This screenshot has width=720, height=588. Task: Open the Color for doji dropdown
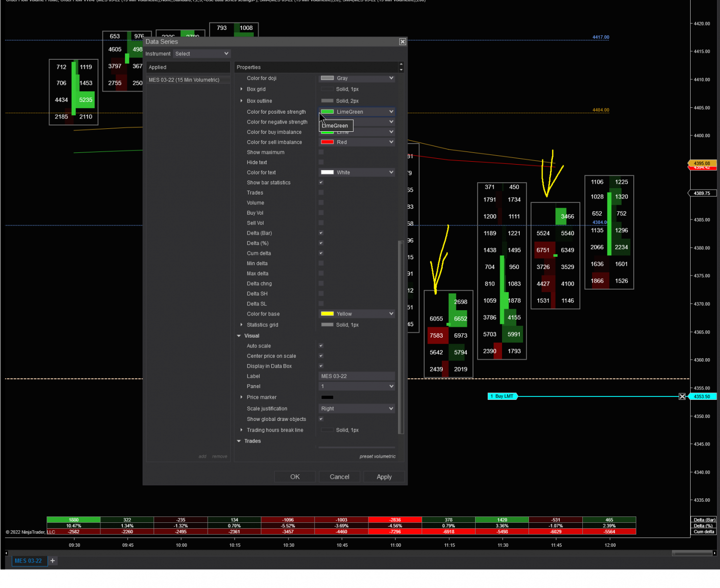[357, 78]
